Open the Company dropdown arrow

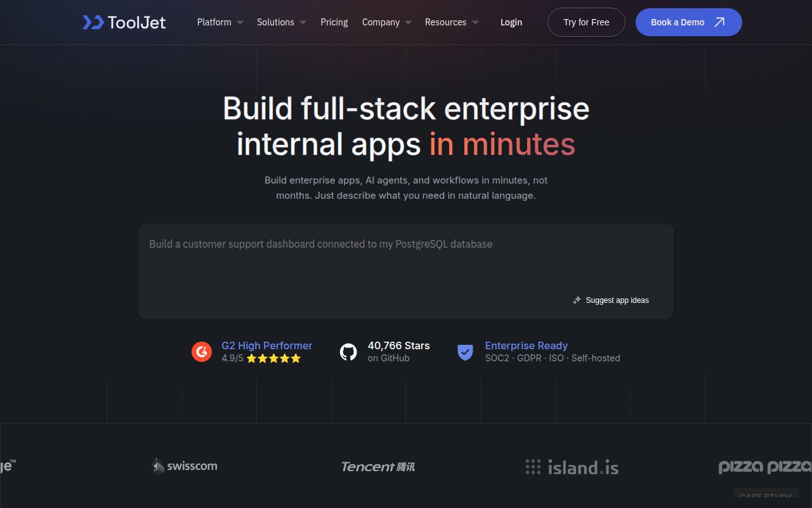click(x=408, y=22)
